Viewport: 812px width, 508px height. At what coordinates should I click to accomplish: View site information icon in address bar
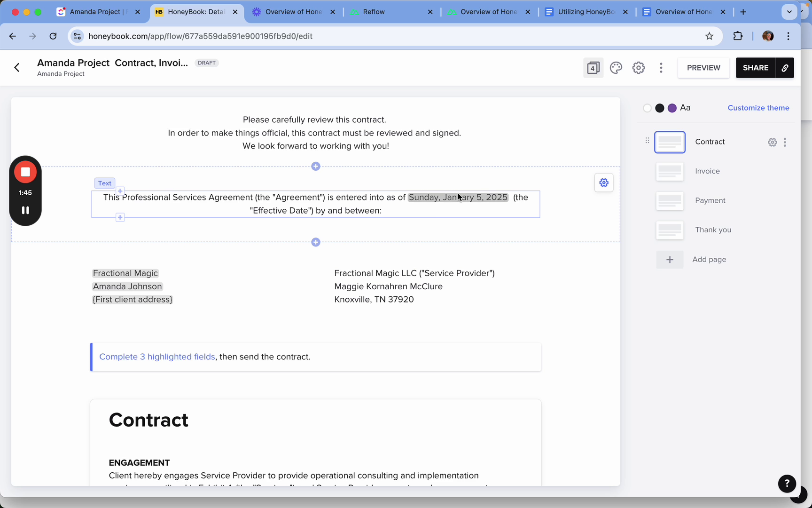pyautogui.click(x=78, y=36)
